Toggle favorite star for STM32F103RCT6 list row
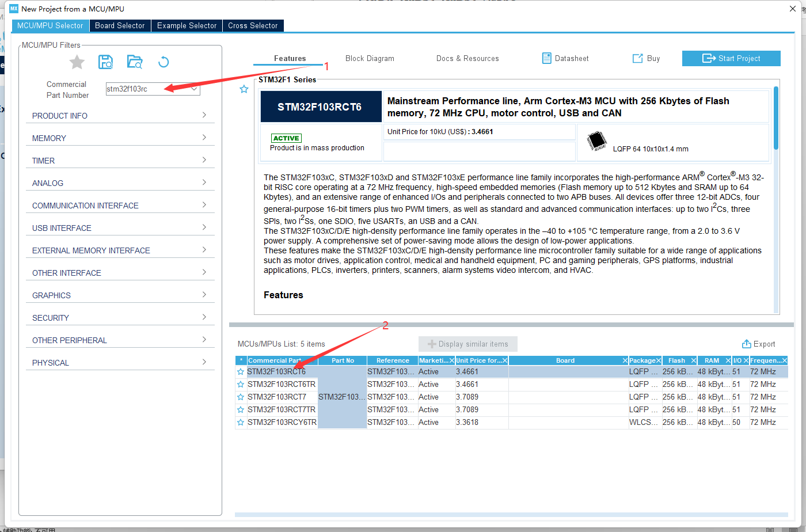This screenshot has height=532, width=806. click(x=241, y=372)
